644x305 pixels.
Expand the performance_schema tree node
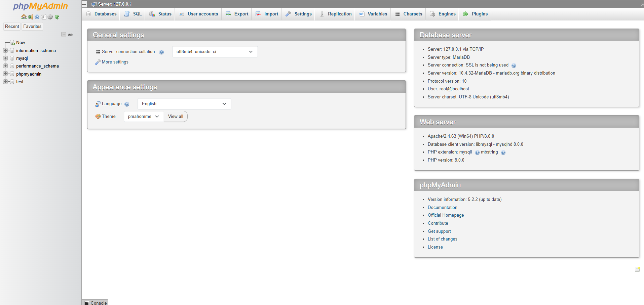[5, 66]
